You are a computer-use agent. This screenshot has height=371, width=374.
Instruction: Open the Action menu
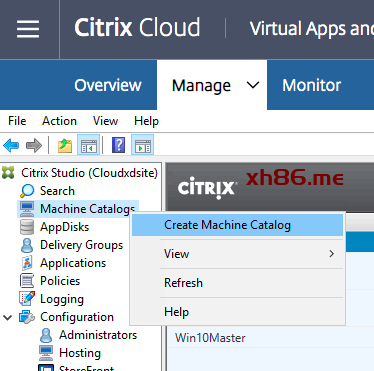59,121
